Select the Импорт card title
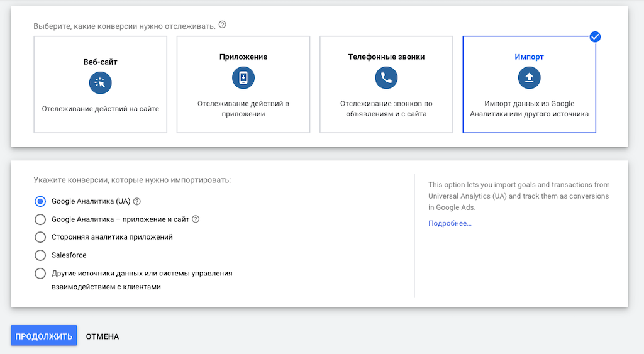Image resolution: width=644 pixels, height=354 pixels. 529,57
